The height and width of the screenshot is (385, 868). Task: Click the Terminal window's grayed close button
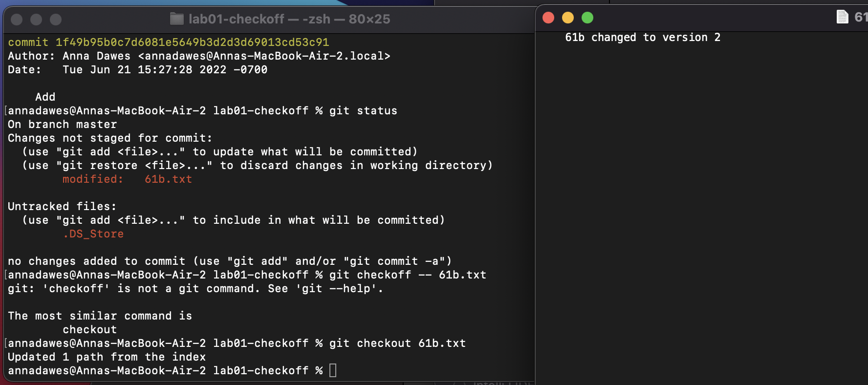point(17,20)
